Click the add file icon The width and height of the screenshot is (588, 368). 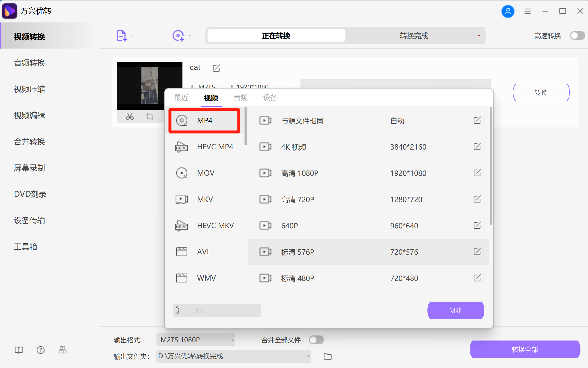121,36
